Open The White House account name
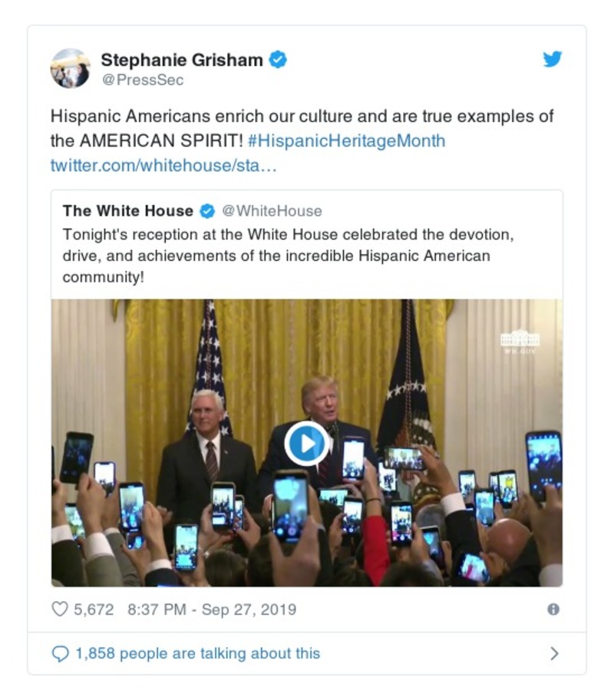This screenshot has width=614, height=700. tap(127, 211)
